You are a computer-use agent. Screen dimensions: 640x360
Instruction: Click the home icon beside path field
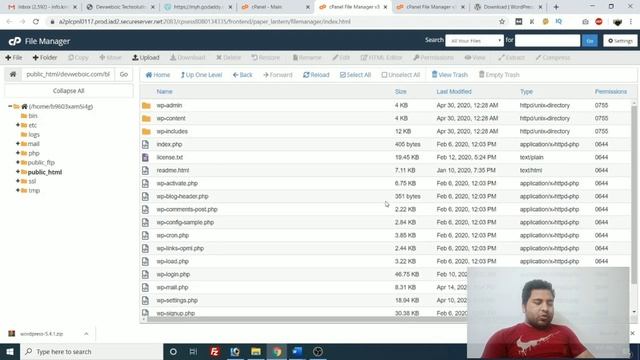click(13, 74)
